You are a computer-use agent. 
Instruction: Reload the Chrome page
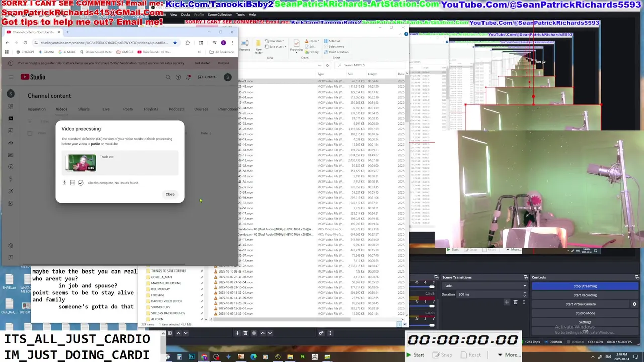(25, 43)
